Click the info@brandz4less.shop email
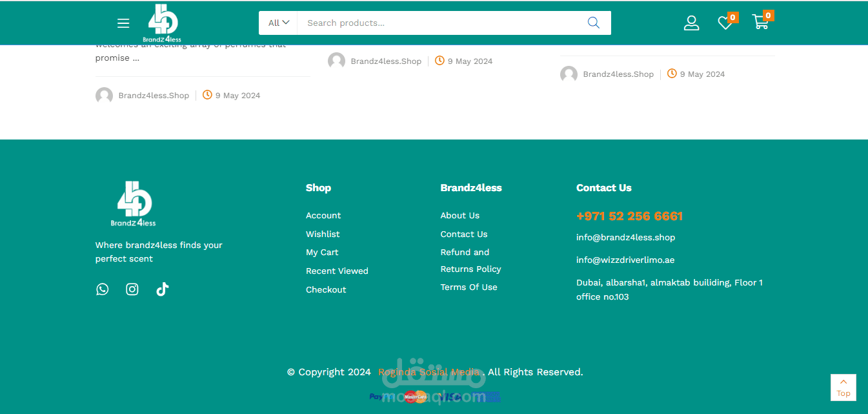 point(625,238)
